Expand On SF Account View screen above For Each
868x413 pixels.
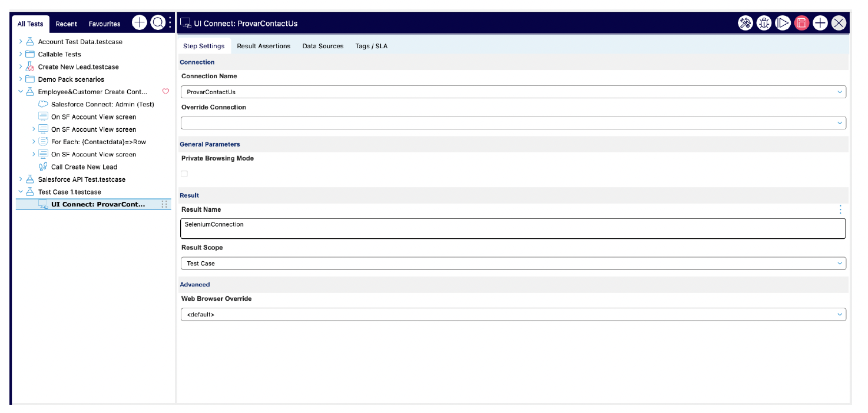[34, 129]
